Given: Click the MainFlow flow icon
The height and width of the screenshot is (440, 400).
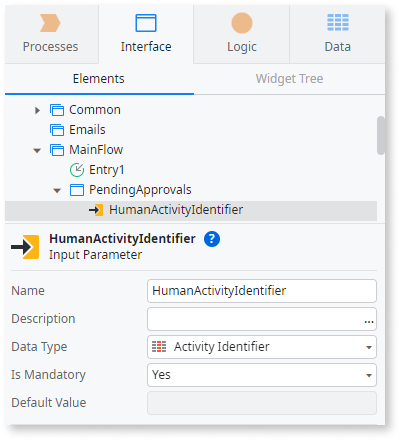Looking at the screenshot, I should (57, 150).
